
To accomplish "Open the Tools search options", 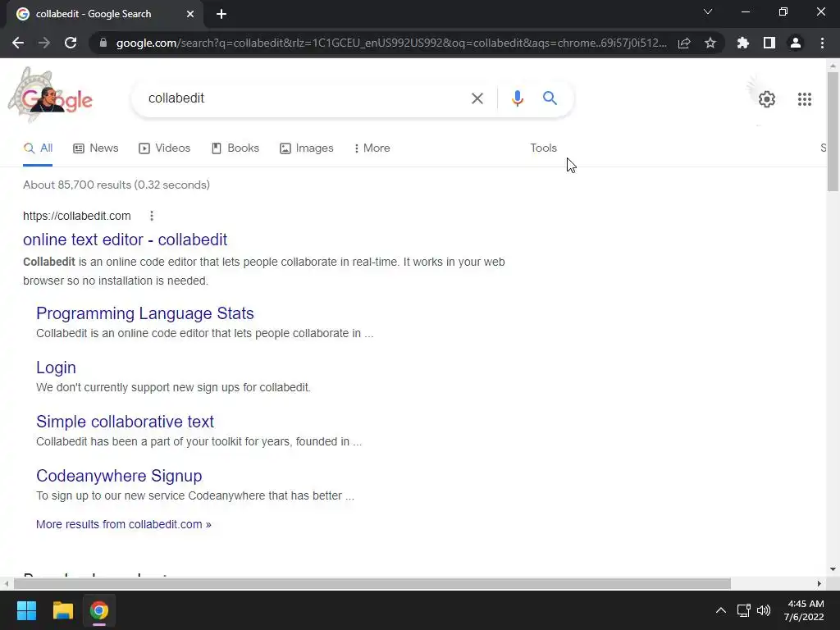I will tap(543, 148).
